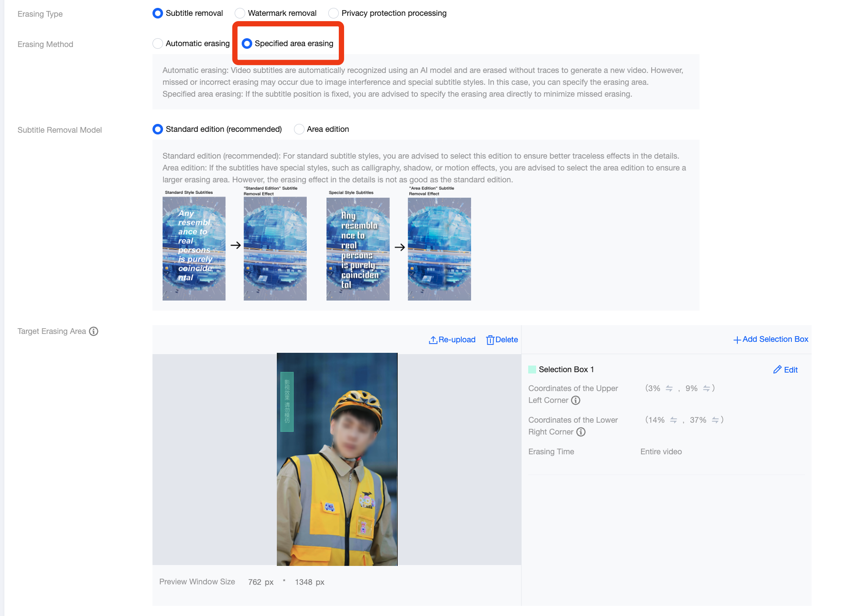Viewport: 856px width, 616px height.
Task: Select Area edition removal model
Action: pyautogui.click(x=299, y=129)
